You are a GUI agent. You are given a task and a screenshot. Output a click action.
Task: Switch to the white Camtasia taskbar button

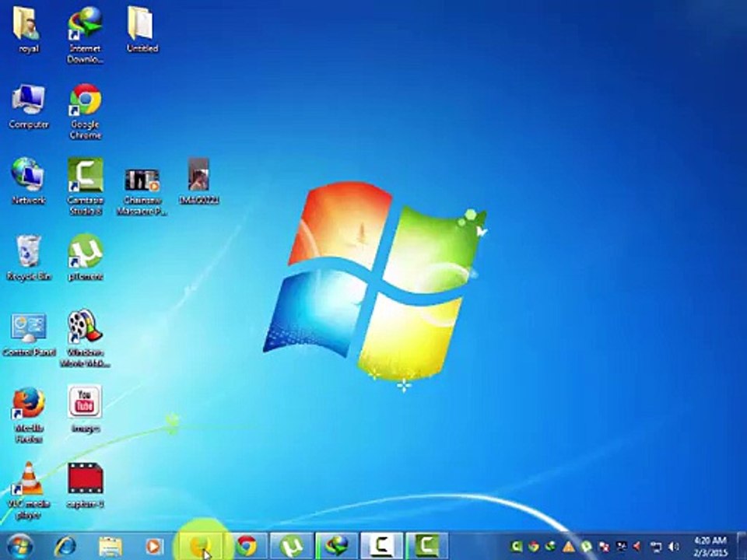coord(381,546)
